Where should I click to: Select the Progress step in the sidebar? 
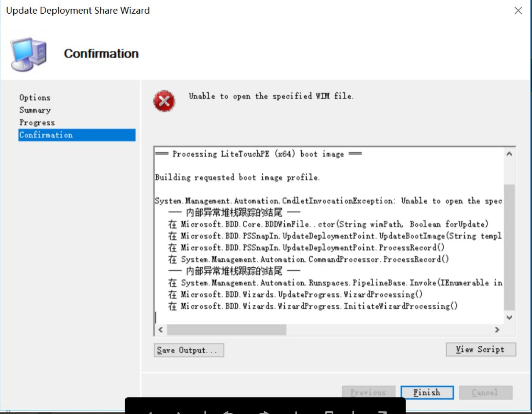pos(37,122)
